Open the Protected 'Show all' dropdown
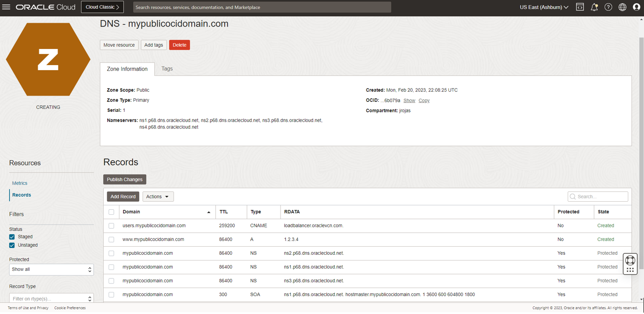 click(x=51, y=270)
